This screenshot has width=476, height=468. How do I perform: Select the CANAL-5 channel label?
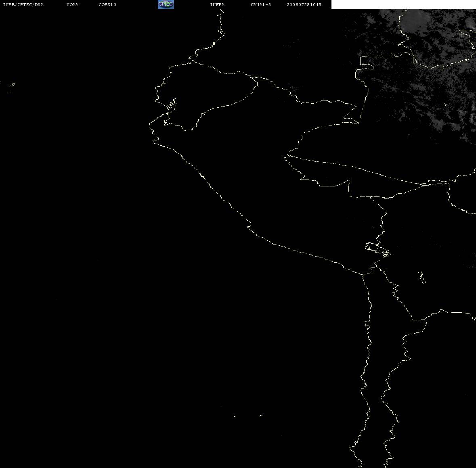(261, 4)
